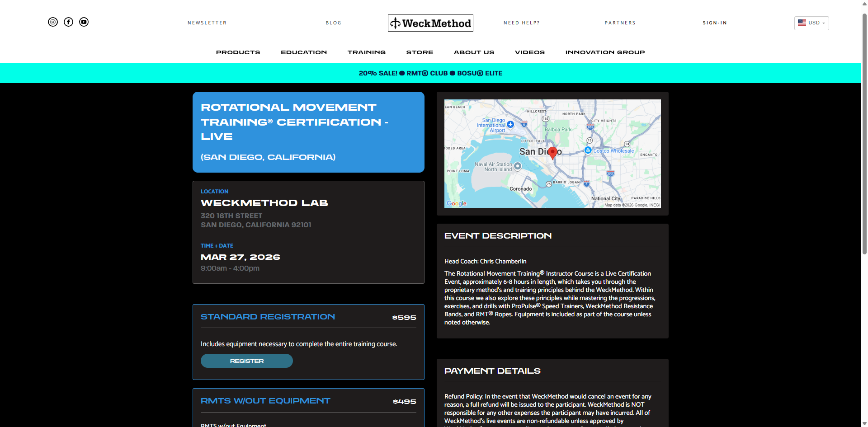Click the National City map label
868x427 pixels.
click(605, 198)
